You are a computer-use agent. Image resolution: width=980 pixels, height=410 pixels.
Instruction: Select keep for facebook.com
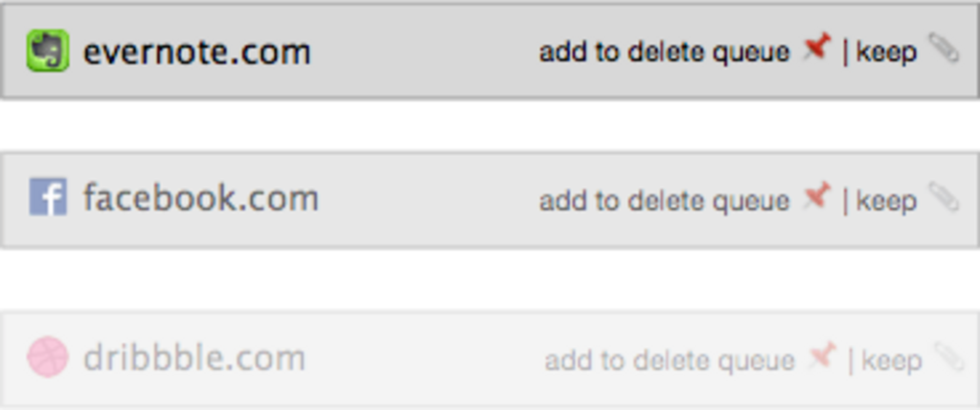pos(886,200)
